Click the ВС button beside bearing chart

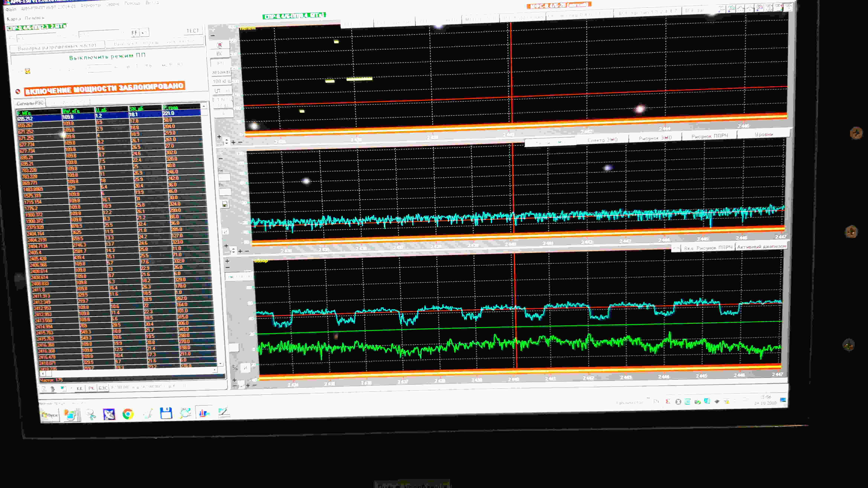tap(219, 53)
